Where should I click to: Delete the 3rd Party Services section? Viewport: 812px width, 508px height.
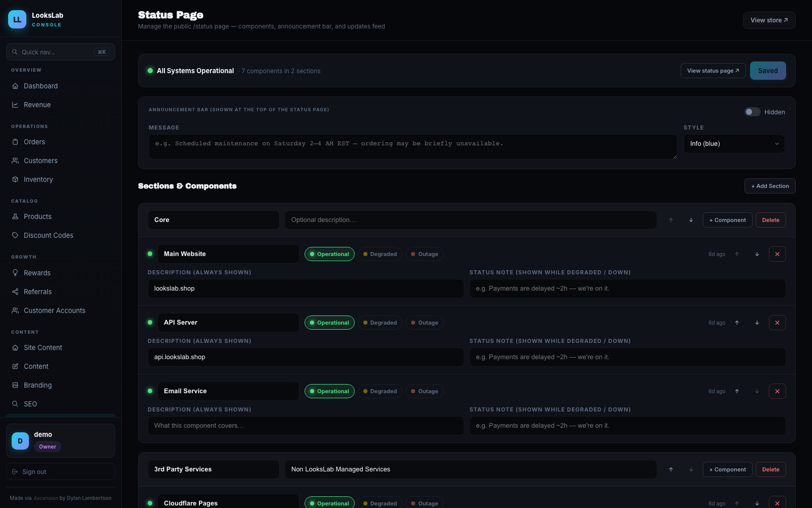(x=770, y=469)
